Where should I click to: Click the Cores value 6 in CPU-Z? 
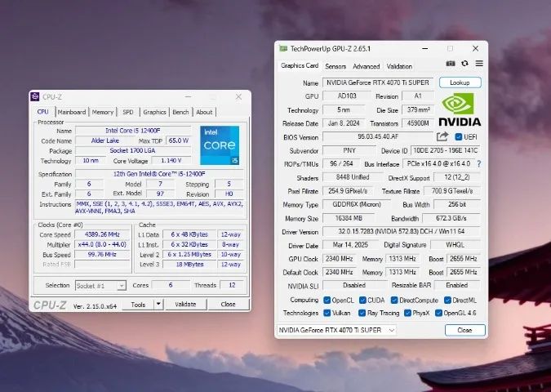171,285
